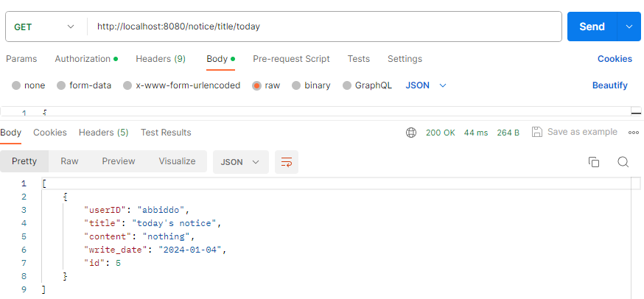
Task: Click the "nothing" content value
Action: click(167, 236)
